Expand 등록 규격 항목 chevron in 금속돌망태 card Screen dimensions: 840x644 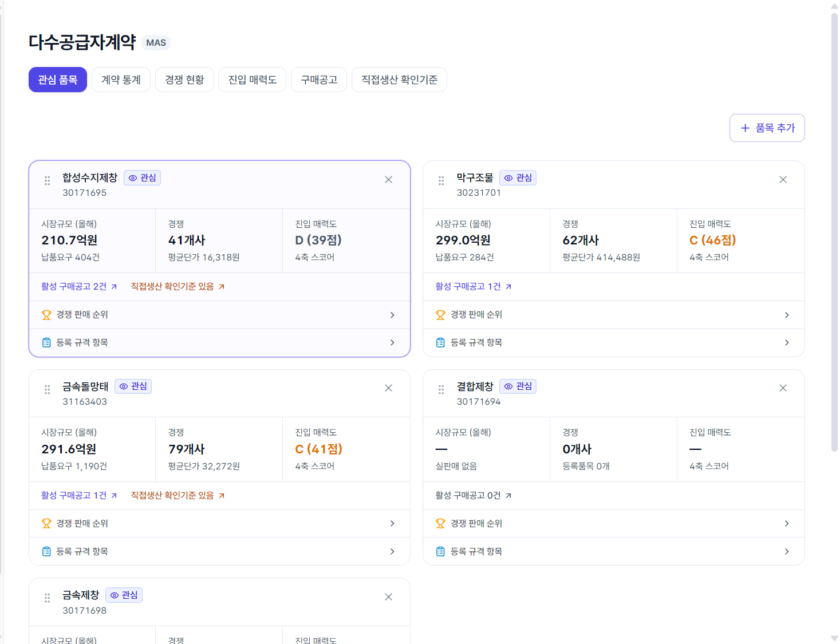coord(392,551)
